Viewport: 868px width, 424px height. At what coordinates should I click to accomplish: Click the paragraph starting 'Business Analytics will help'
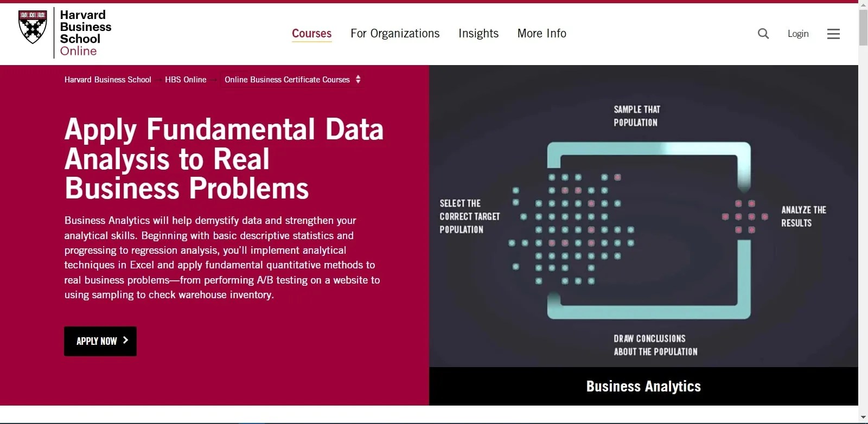pyautogui.click(x=222, y=258)
